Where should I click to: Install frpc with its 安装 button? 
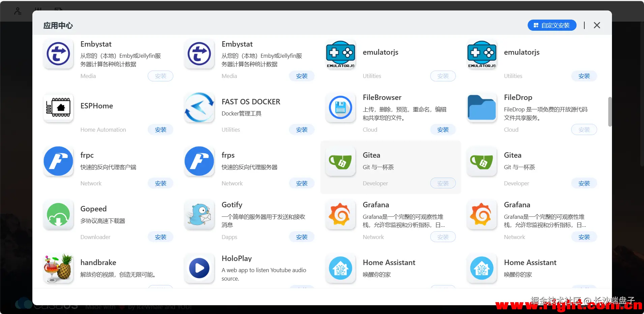[x=160, y=183]
